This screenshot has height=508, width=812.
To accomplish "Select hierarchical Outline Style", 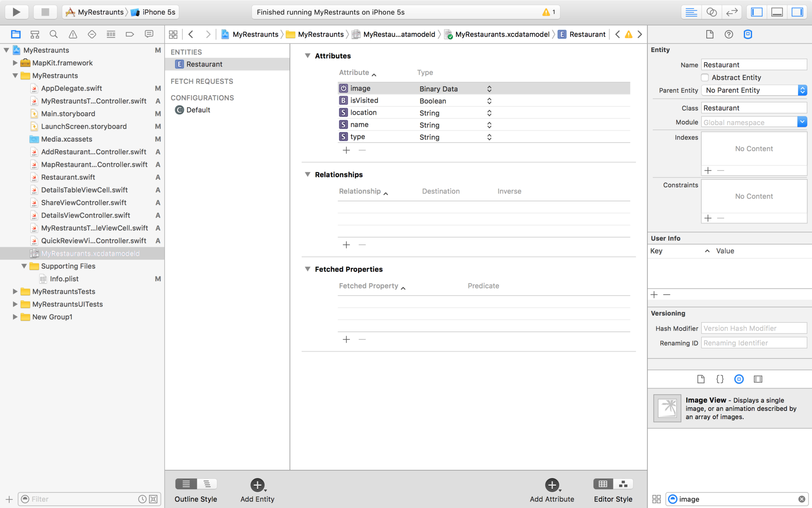I will pyautogui.click(x=207, y=484).
